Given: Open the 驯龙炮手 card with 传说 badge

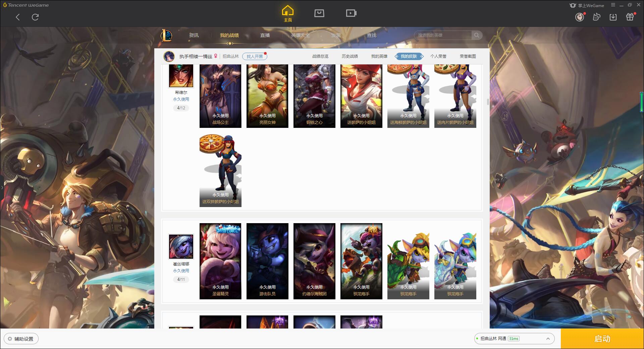Looking at the screenshot, I should pyautogui.click(x=361, y=261).
